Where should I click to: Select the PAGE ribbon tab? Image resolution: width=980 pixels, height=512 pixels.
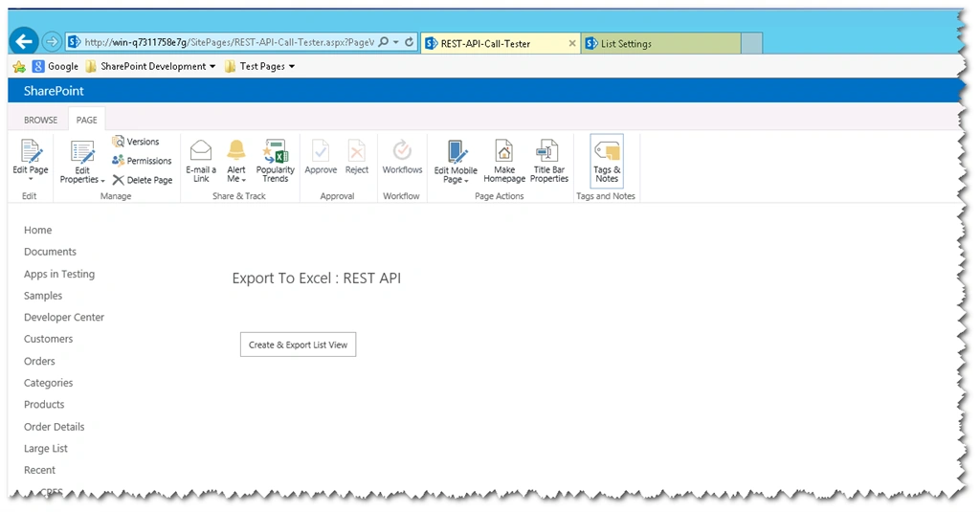[86, 120]
